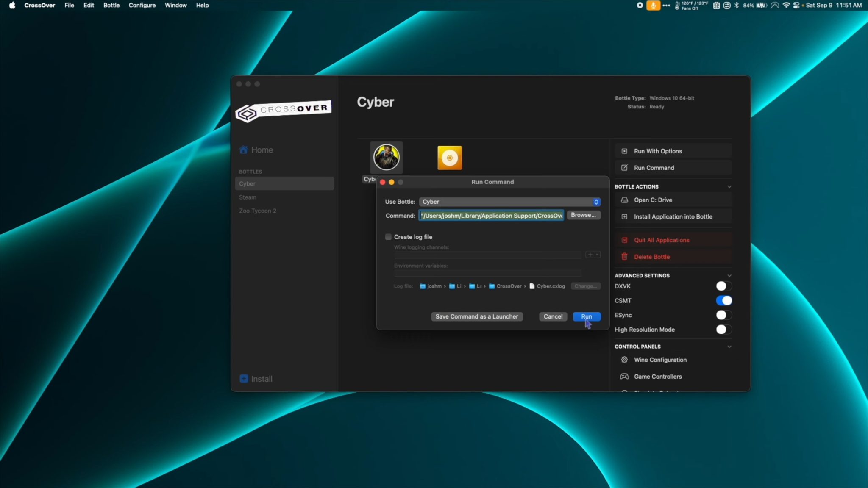Click Delete Bottle
This screenshot has height=488, width=868.
tap(673, 257)
